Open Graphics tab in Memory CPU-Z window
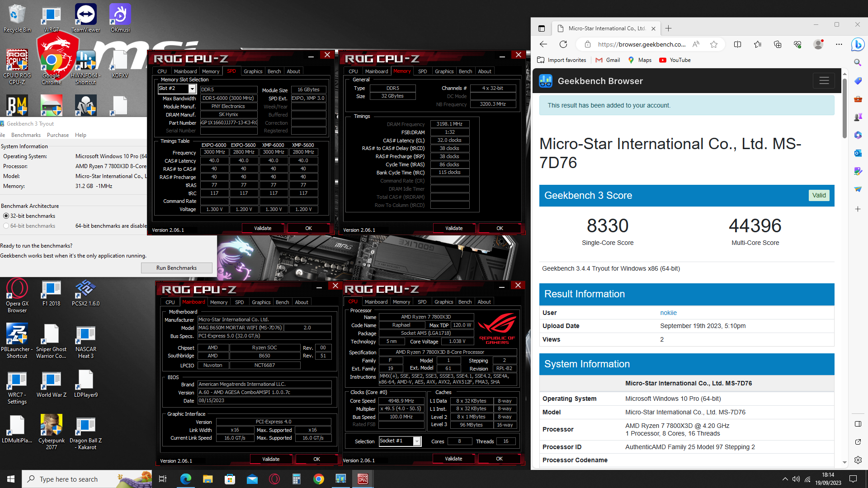 444,71
